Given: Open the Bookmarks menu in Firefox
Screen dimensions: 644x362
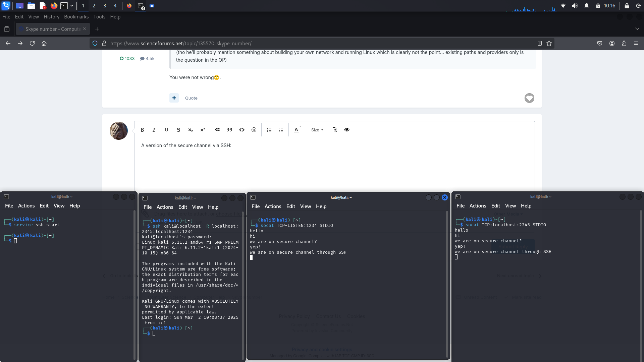Looking at the screenshot, I should (76, 17).
